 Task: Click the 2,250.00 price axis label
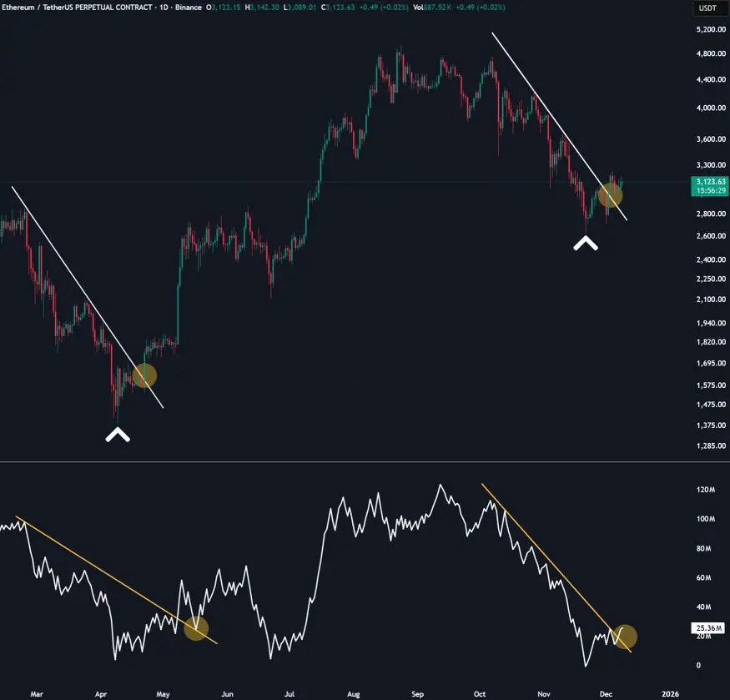711,279
